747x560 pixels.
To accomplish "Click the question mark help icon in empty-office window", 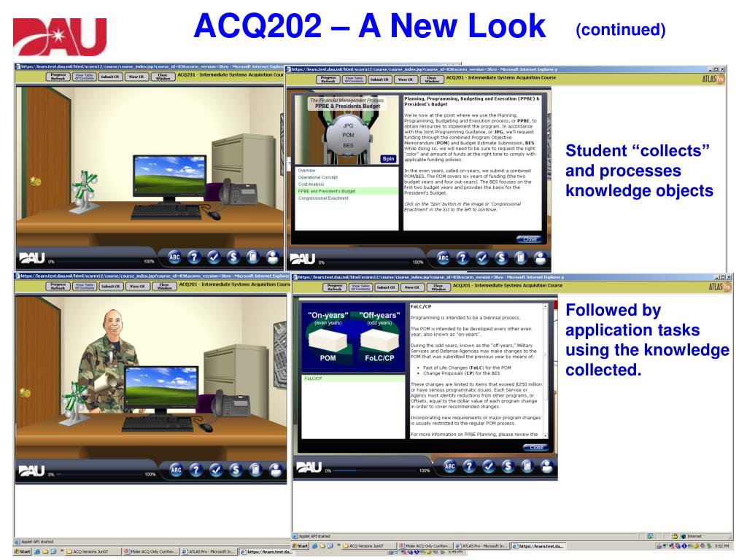I will pos(194,257).
